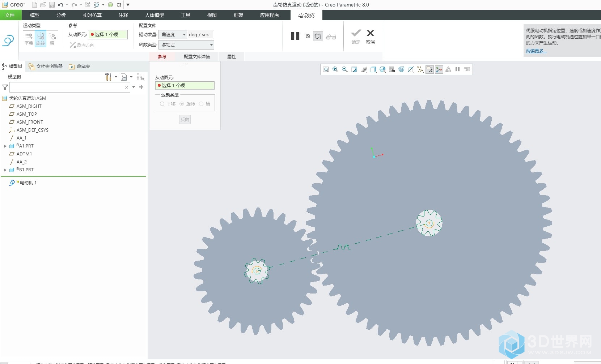Click the Zoom Out magnifier icon
The width and height of the screenshot is (601, 364).
click(345, 69)
